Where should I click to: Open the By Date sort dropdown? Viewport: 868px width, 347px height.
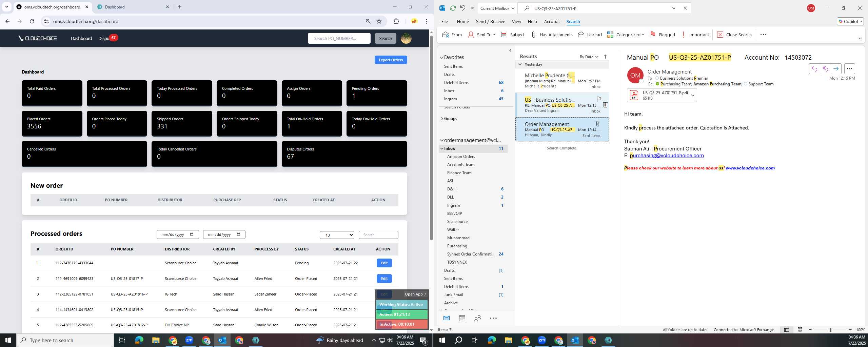click(589, 57)
